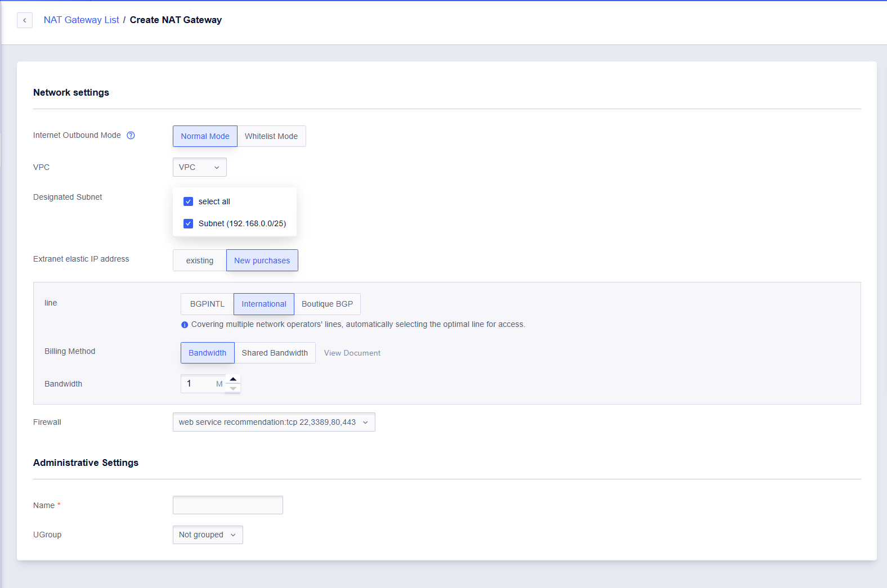Choose Shared Bandwidth billing method
The height and width of the screenshot is (588, 887).
click(x=275, y=353)
